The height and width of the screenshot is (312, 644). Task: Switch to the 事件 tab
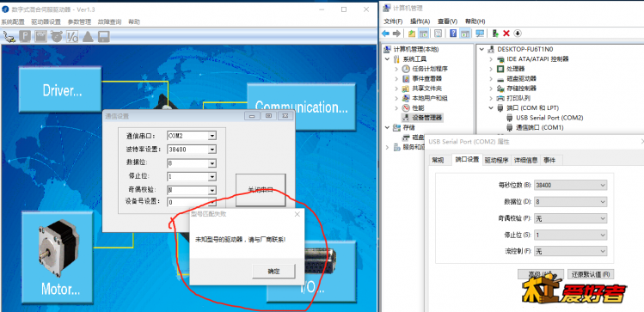549,160
